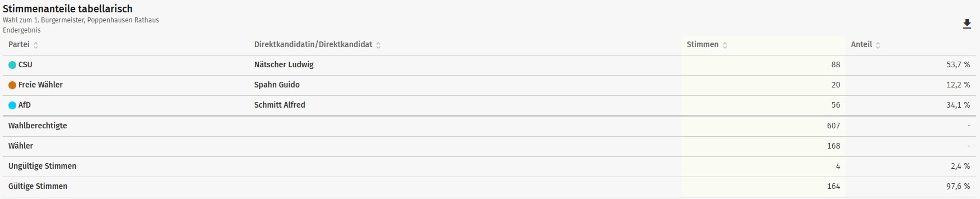Image resolution: width=980 pixels, height=199 pixels.
Task: Select the Ungültige Stimmen row label
Action: click(42, 166)
